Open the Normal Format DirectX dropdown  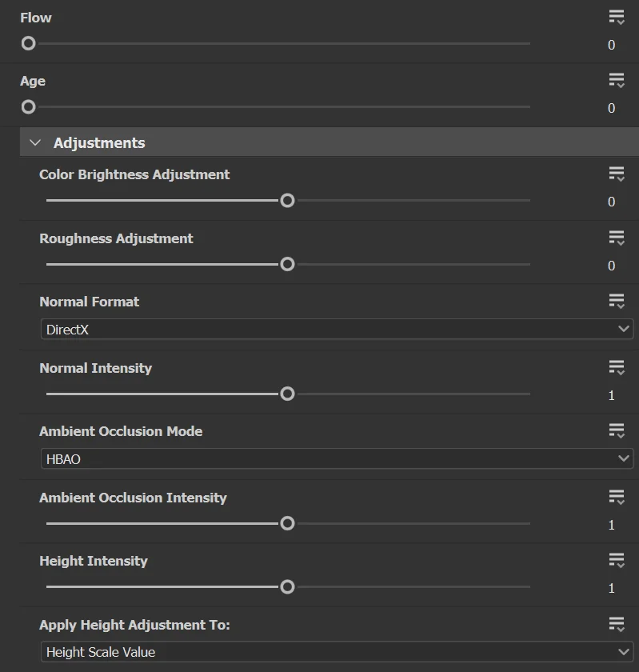pos(336,330)
